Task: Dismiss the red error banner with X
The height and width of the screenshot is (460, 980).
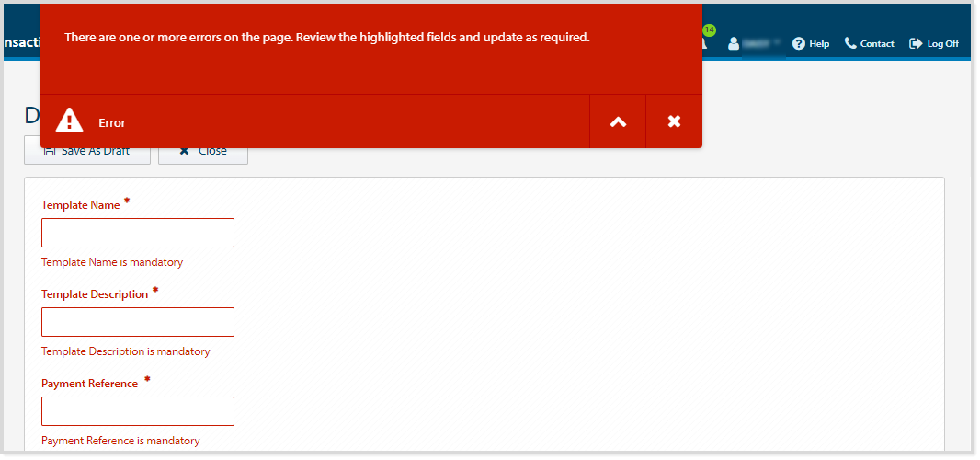Action: tap(674, 121)
